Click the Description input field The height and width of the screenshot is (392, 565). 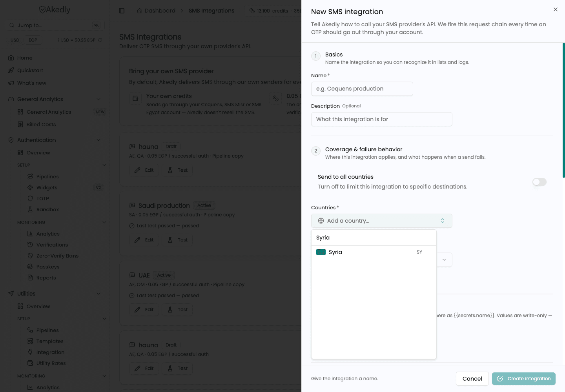382,119
